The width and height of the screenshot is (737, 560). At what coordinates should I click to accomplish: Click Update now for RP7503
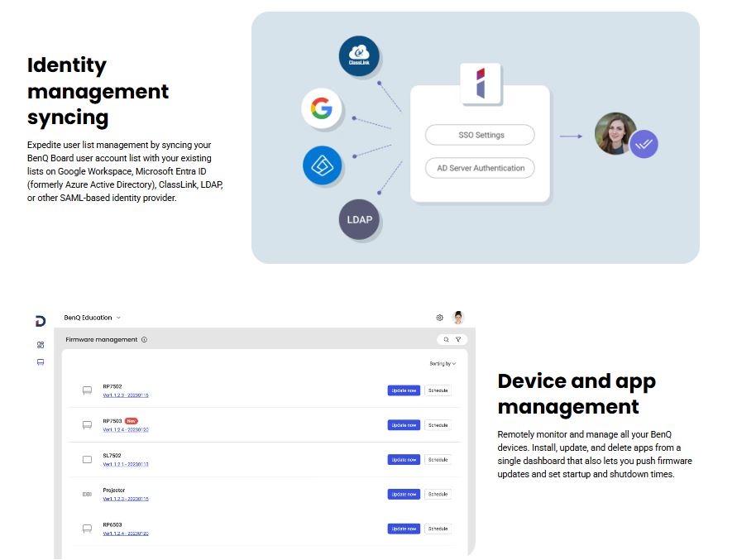(404, 425)
